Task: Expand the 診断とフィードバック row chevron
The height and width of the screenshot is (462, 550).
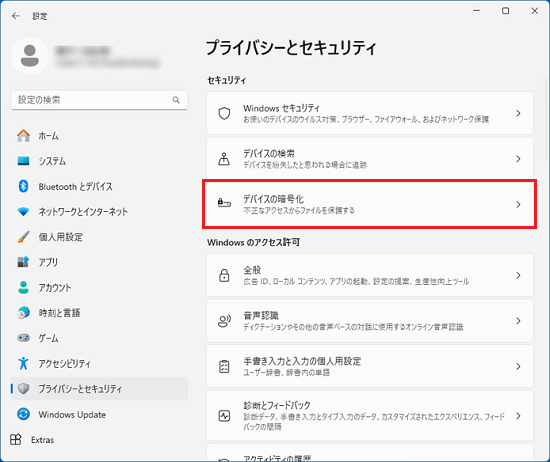Action: [x=518, y=416]
